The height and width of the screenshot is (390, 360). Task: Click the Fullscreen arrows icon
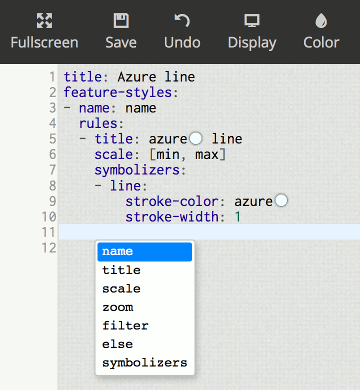(x=44, y=21)
